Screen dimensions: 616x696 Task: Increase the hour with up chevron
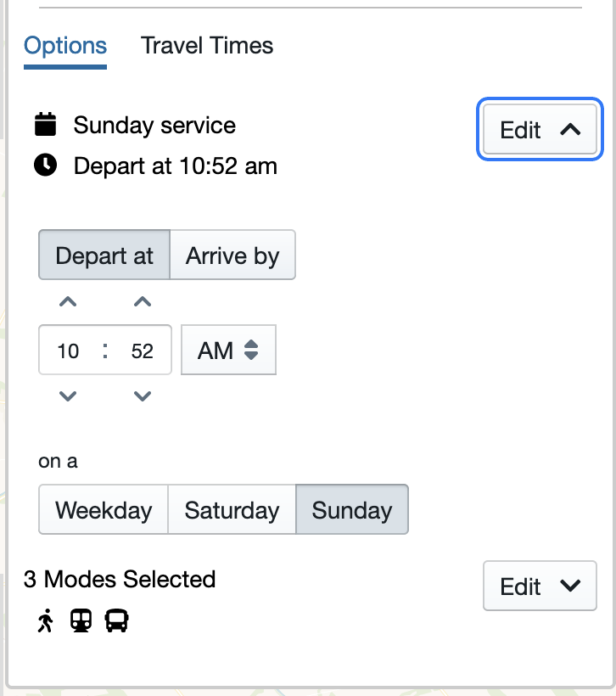[x=69, y=301]
